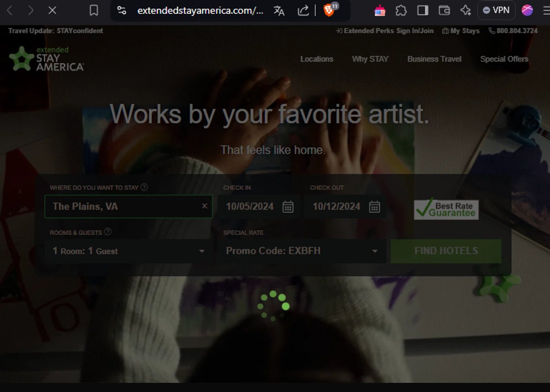Open site settings icon in address bar
This screenshot has width=550, height=392.
(x=122, y=10)
